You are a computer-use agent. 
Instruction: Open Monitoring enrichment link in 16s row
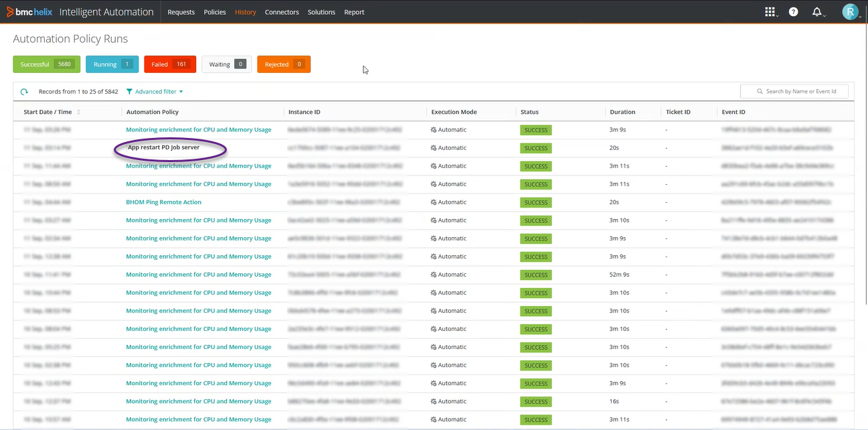[x=199, y=401]
